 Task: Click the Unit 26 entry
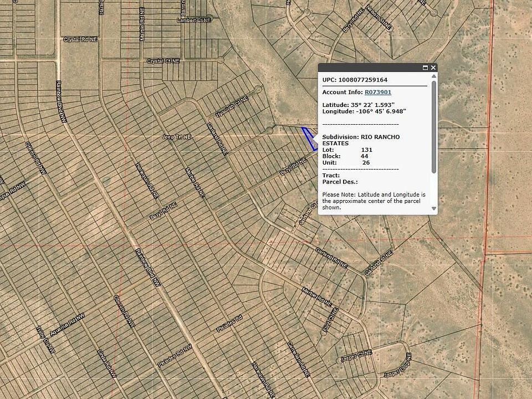(346, 163)
